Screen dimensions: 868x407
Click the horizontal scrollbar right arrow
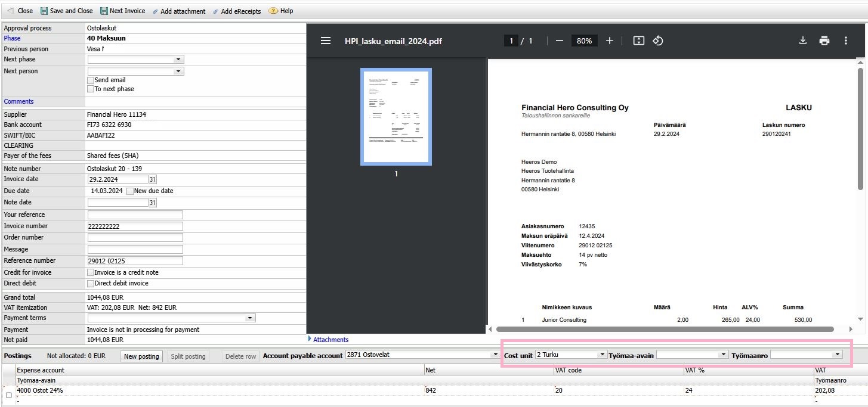(x=851, y=329)
